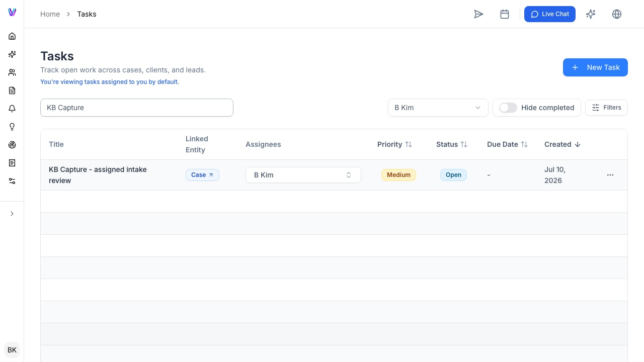Open the Filters button

coord(606,108)
